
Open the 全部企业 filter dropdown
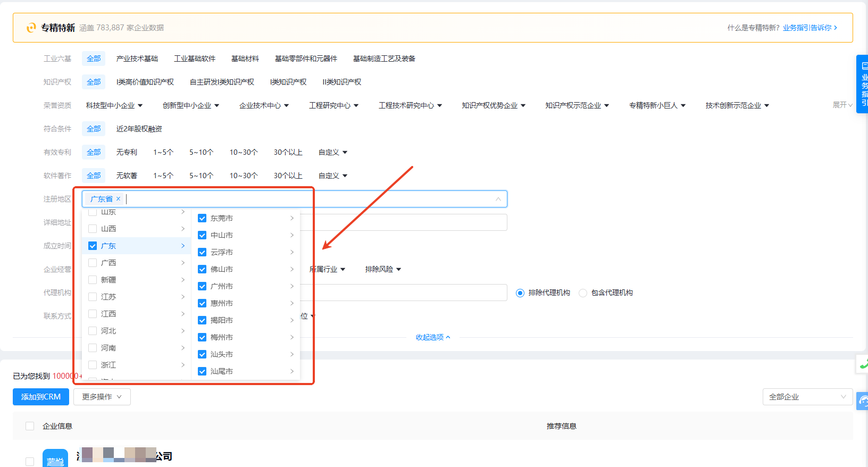click(807, 397)
